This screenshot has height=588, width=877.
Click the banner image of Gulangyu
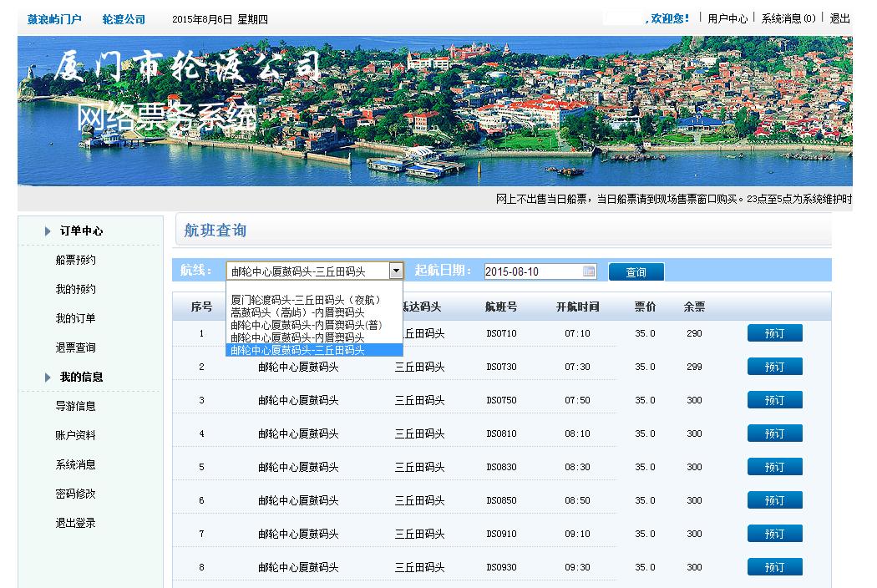pos(435,111)
